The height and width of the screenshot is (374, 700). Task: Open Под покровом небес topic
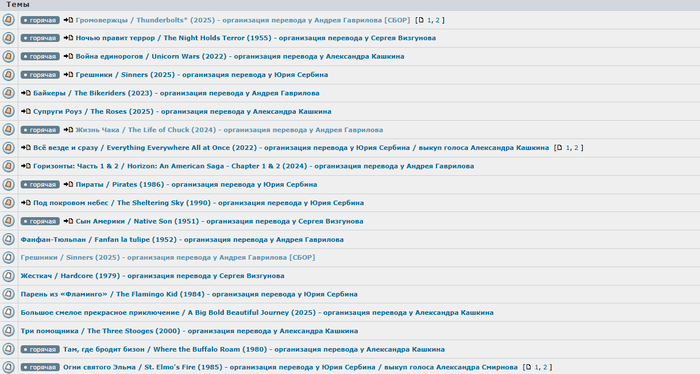point(199,203)
